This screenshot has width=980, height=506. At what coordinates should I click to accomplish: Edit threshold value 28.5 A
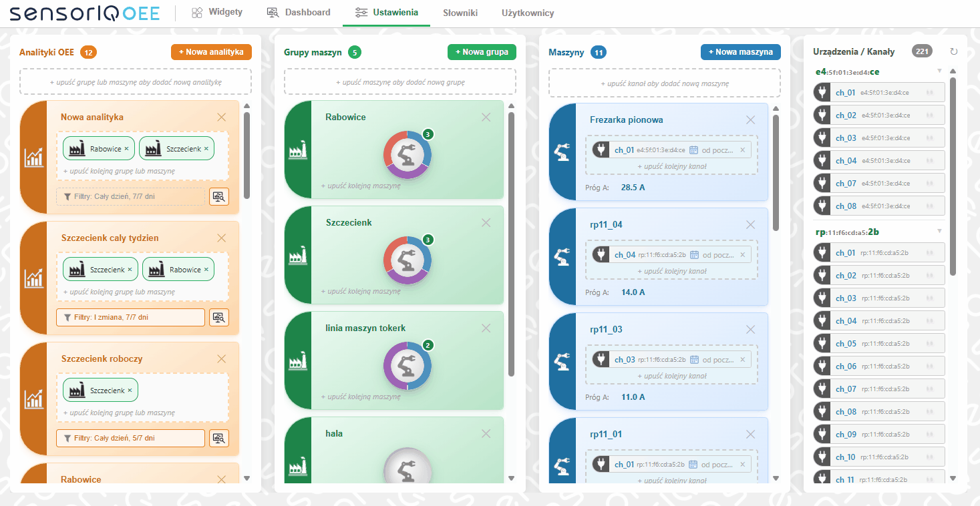coord(633,188)
